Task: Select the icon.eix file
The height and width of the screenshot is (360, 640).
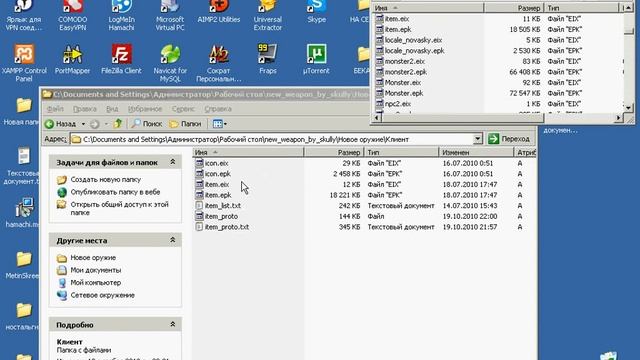Action: pyautogui.click(x=216, y=163)
